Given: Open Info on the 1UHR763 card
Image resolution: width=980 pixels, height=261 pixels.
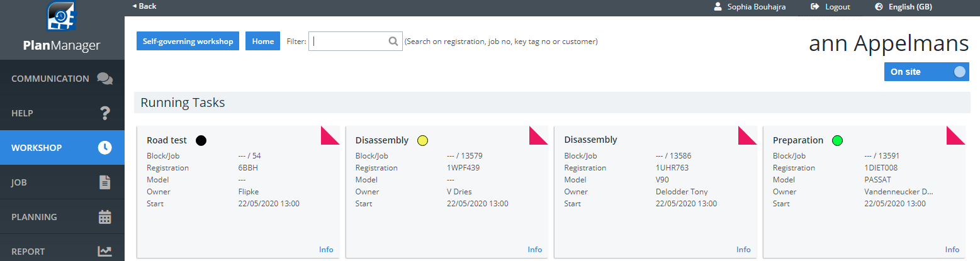Looking at the screenshot, I should point(743,250).
